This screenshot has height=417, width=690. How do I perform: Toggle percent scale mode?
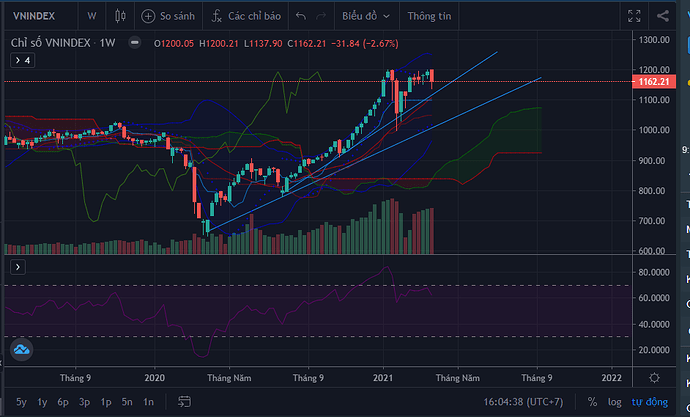click(593, 401)
